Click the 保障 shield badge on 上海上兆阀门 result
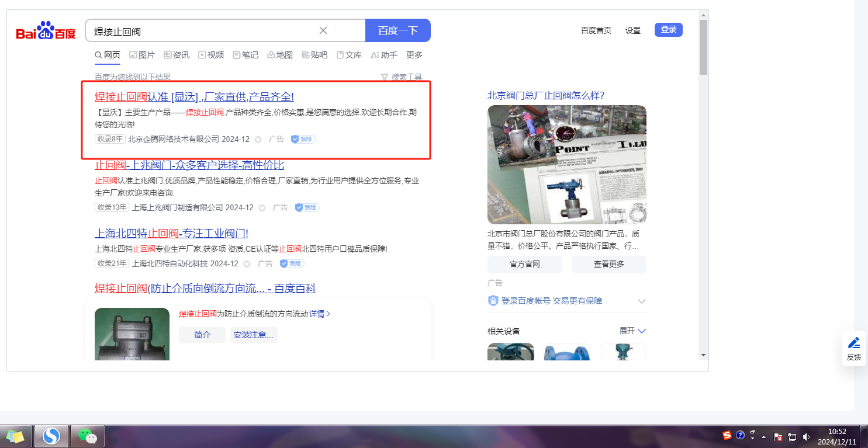 coord(307,207)
